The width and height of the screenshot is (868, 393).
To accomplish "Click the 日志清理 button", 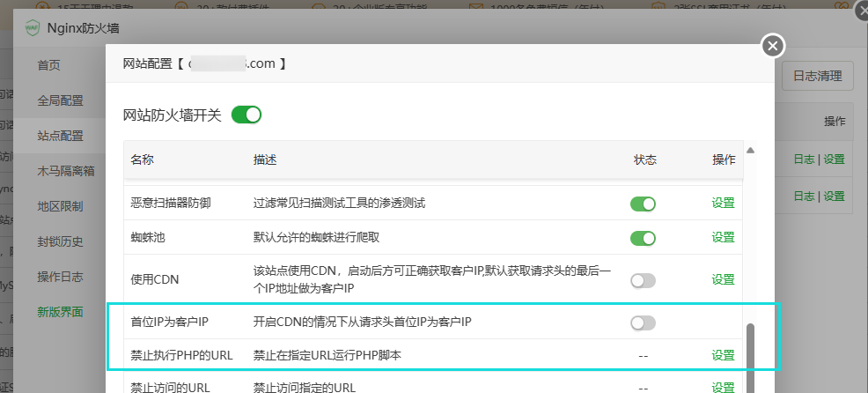I will point(817,77).
